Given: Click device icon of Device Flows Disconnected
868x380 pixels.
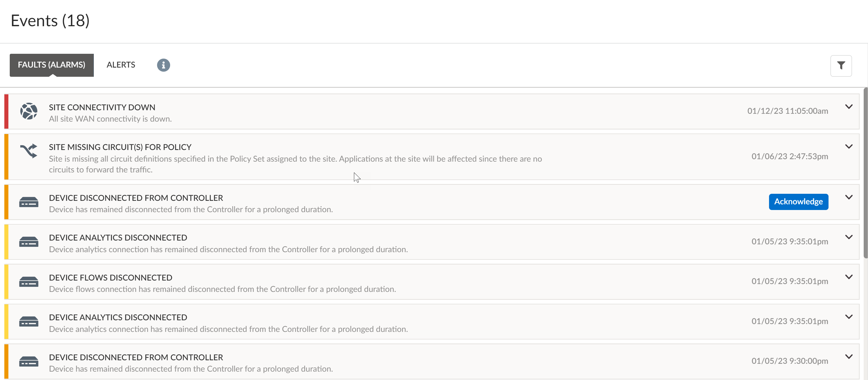Looking at the screenshot, I should 29,282.
